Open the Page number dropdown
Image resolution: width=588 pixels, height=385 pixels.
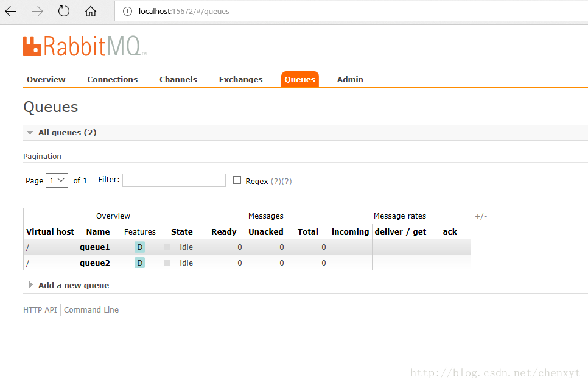coord(57,180)
